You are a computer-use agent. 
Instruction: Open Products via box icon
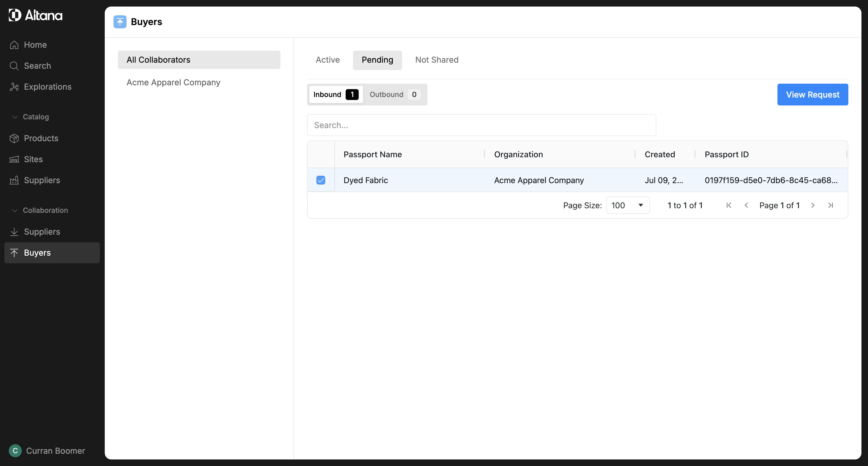[14, 138]
